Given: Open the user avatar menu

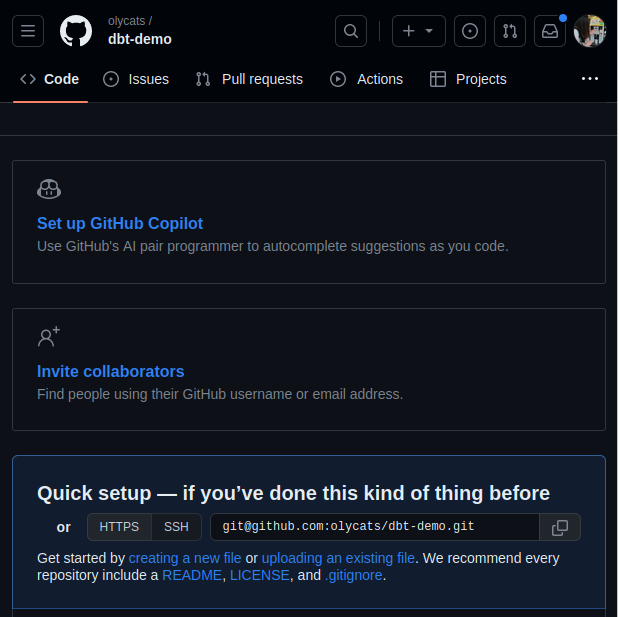Looking at the screenshot, I should point(590,31).
